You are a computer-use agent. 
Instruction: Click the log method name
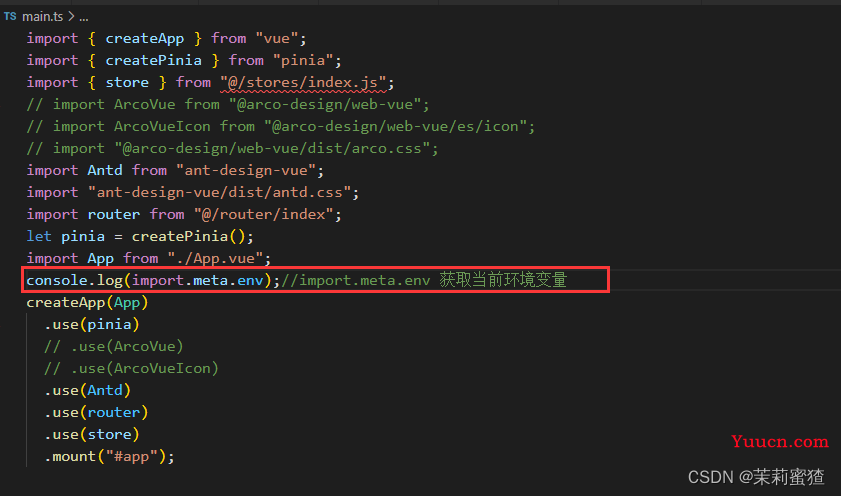[x=109, y=280]
